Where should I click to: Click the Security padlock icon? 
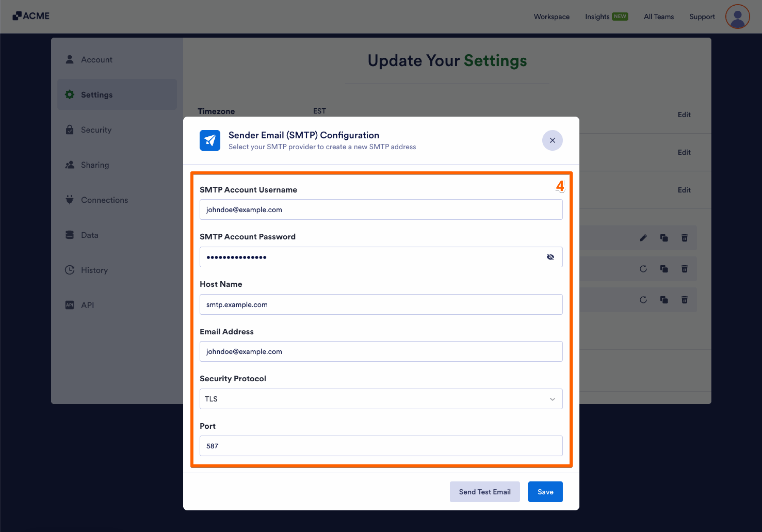70,130
